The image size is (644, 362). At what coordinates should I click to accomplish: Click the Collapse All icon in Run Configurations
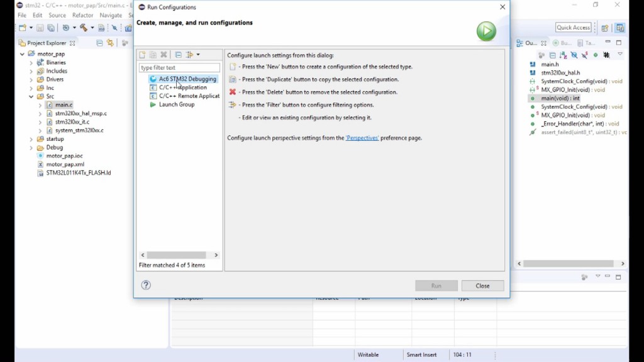click(x=178, y=55)
